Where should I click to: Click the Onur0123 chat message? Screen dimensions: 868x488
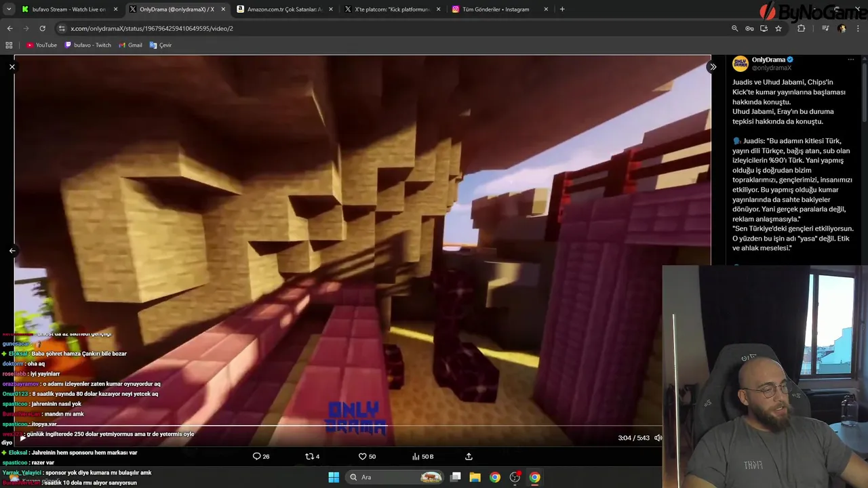click(x=80, y=394)
